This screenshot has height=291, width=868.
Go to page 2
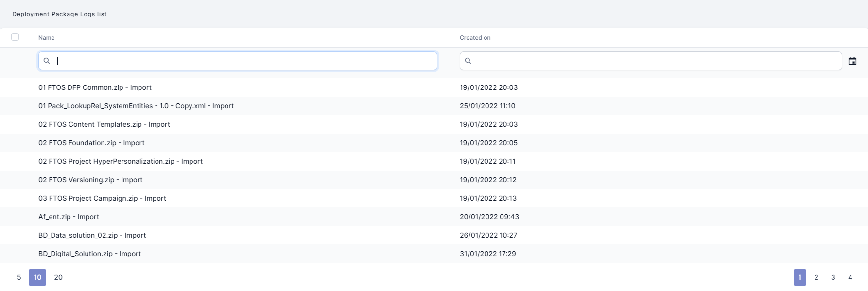click(x=816, y=277)
